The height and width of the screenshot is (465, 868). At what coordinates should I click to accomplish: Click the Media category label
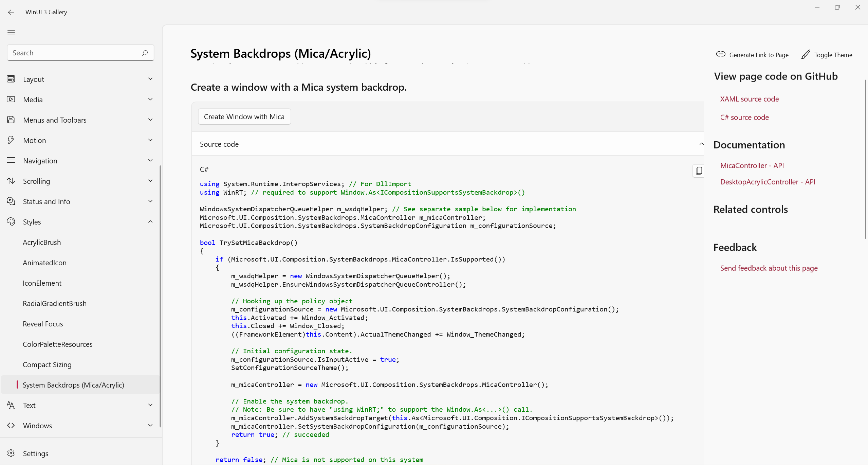[x=33, y=100]
